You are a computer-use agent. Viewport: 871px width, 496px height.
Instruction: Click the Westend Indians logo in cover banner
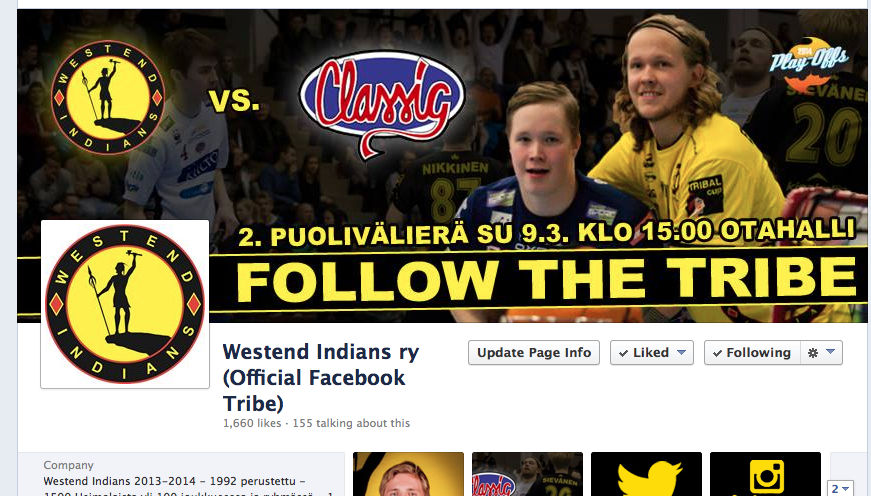point(108,97)
